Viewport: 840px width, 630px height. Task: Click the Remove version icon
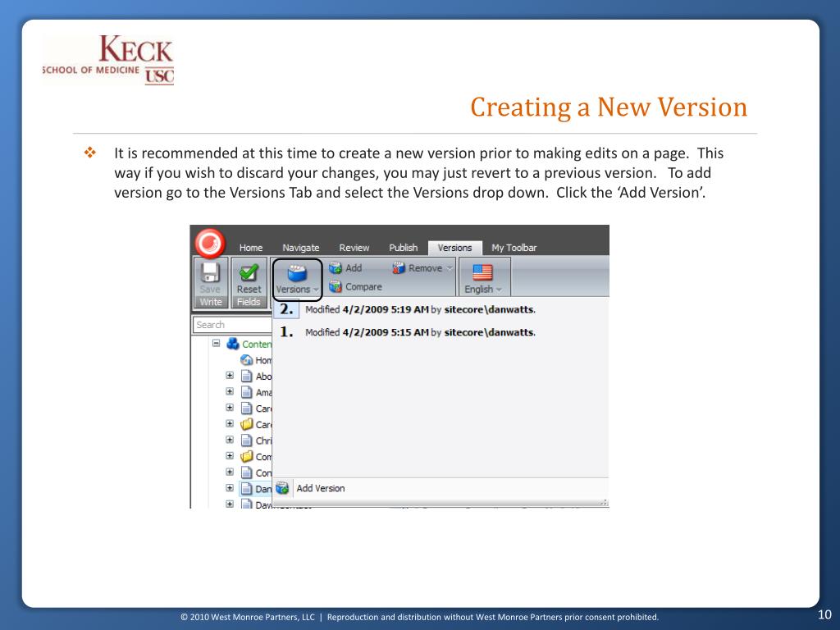click(x=399, y=268)
